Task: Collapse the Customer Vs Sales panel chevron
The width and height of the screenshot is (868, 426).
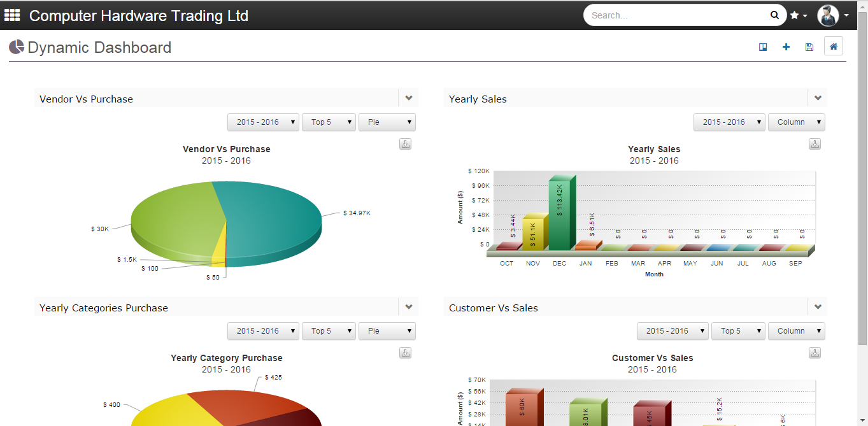Action: [x=818, y=307]
